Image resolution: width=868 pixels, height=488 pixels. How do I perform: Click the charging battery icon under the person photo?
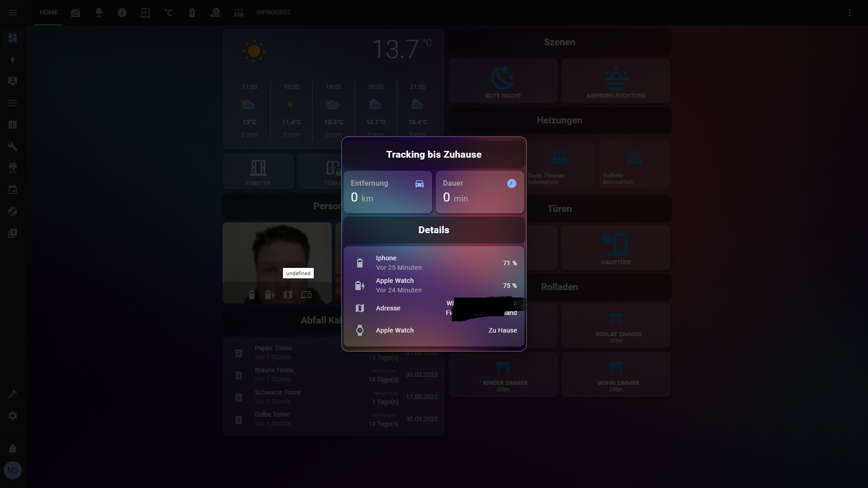(270, 295)
